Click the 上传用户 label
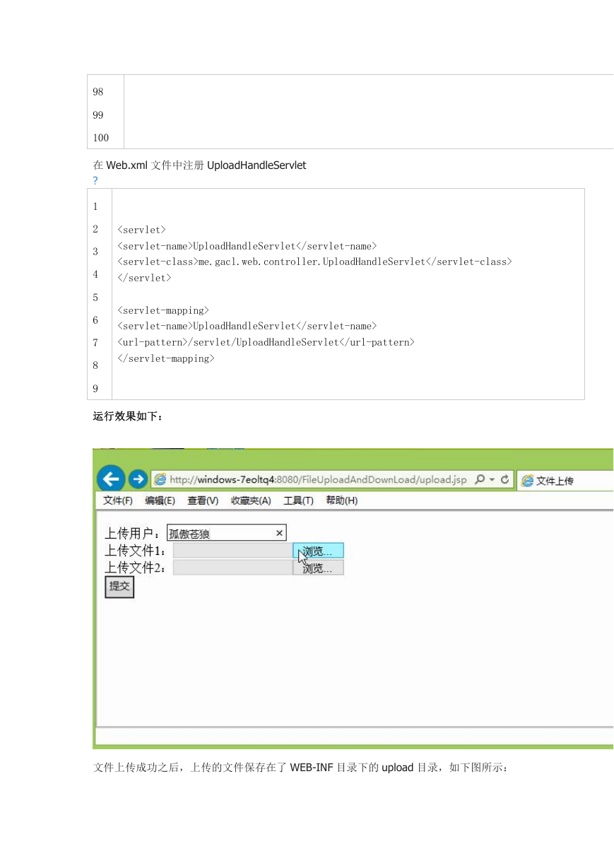Screen dimensions: 614x868 (x=134, y=534)
